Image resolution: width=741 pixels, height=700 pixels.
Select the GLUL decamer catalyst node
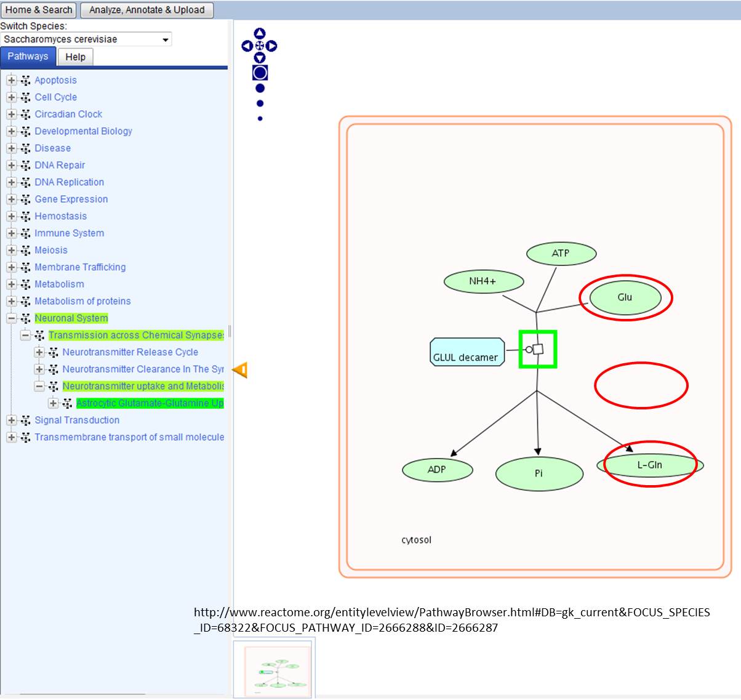(466, 352)
